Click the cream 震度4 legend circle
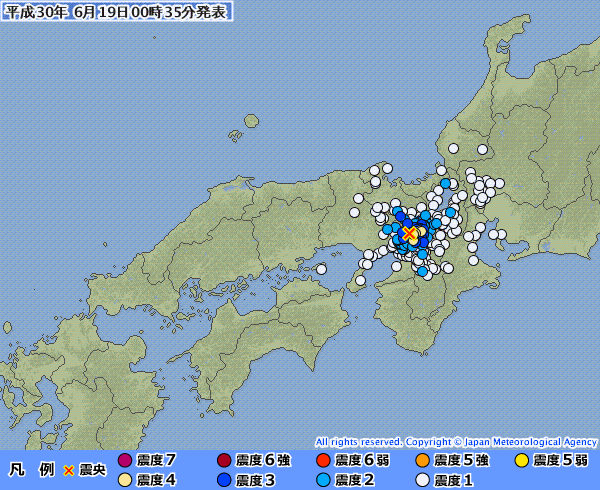Image resolution: width=600 pixels, height=490 pixels. point(125,480)
